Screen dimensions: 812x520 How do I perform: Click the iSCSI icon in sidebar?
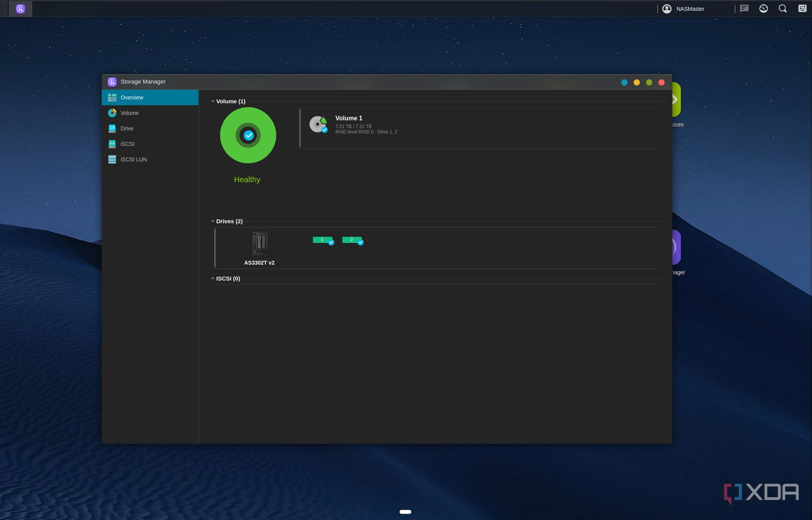112,144
